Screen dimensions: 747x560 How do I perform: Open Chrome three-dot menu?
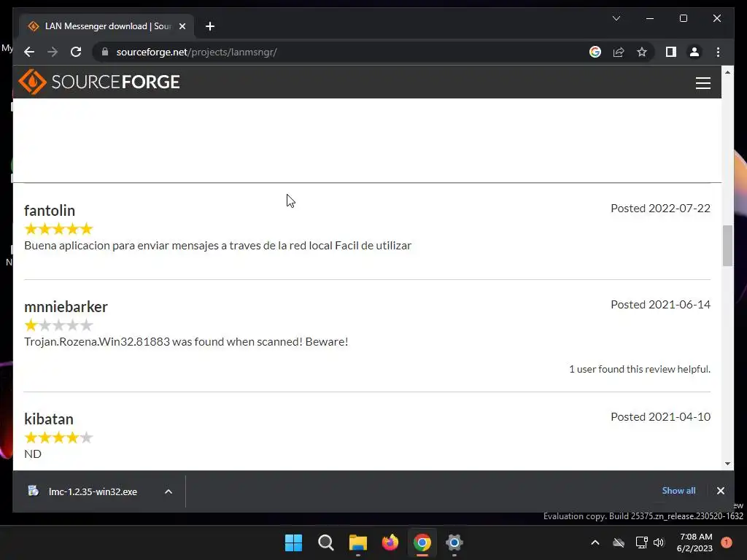[x=718, y=52]
